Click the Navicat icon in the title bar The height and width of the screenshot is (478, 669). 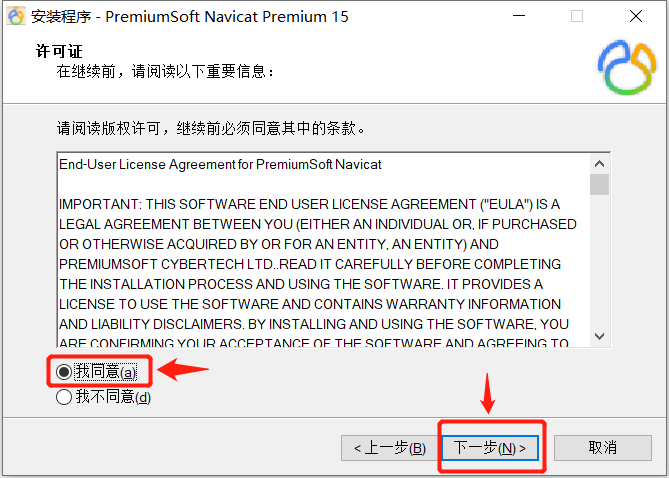click(x=16, y=16)
